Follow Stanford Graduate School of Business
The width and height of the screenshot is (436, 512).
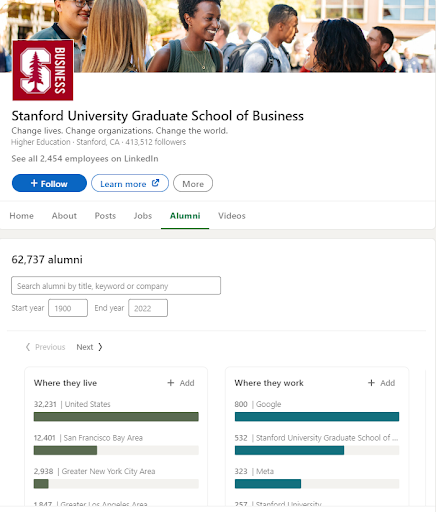click(x=49, y=183)
